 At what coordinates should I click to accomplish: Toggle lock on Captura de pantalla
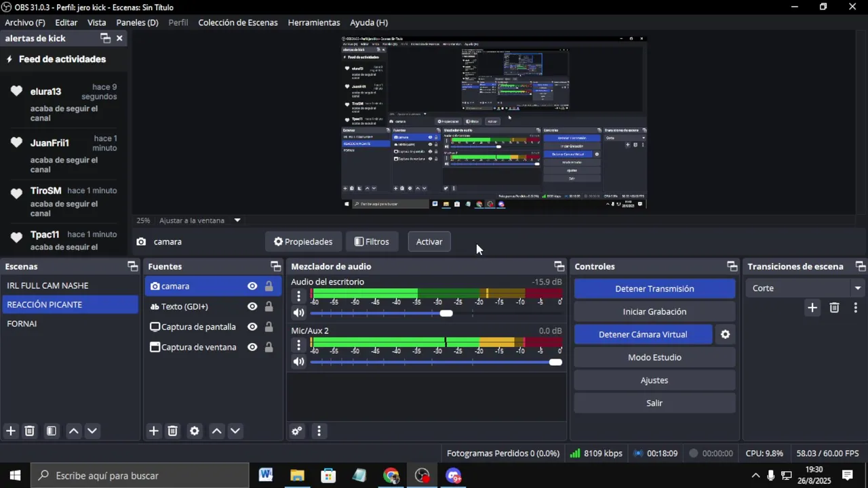[269, 327]
